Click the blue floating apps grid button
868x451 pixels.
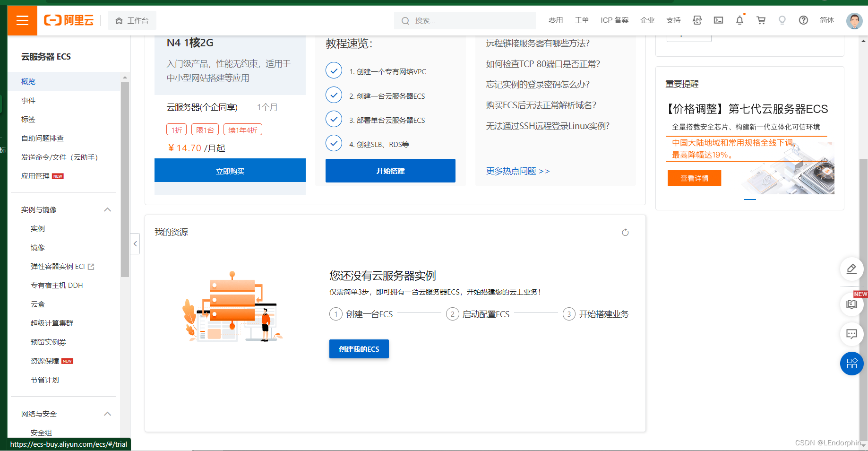click(x=851, y=364)
